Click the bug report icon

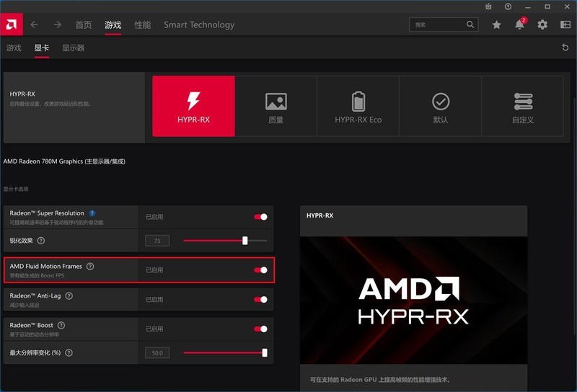pyautogui.click(x=488, y=6)
